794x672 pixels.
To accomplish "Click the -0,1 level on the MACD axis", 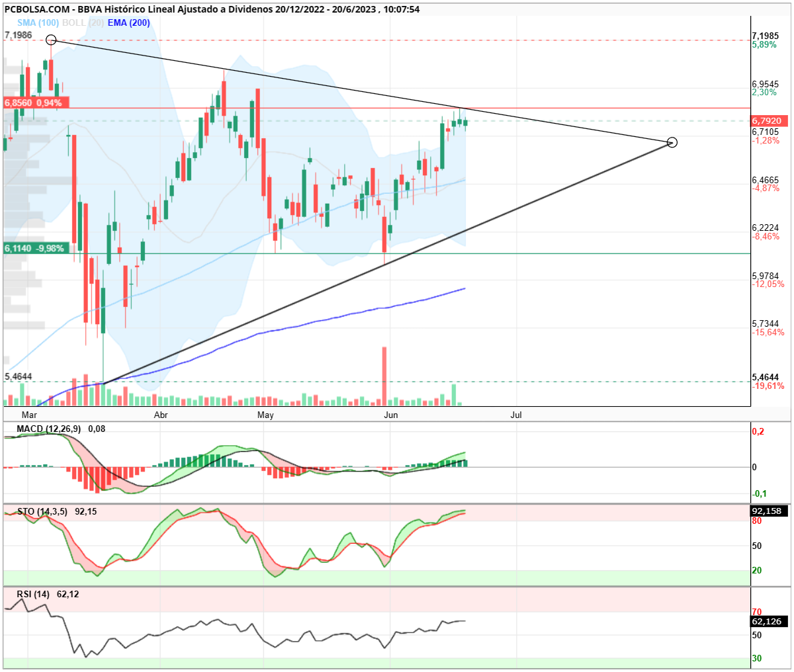I will pyautogui.click(x=760, y=494).
